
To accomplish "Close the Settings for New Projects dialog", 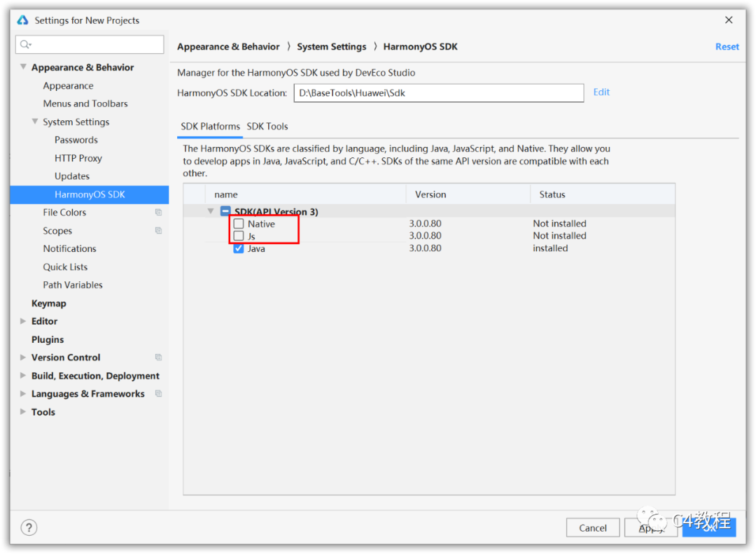I will [729, 20].
